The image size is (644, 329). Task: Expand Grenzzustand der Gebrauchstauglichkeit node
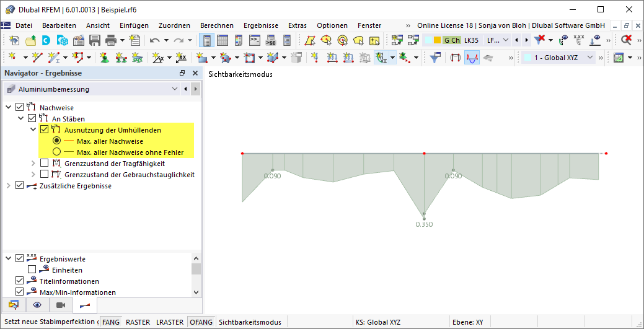coord(33,175)
